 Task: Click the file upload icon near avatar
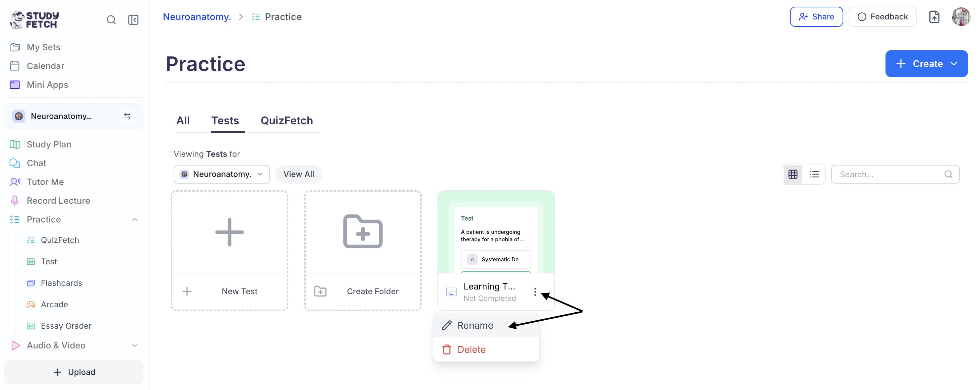click(x=934, y=17)
